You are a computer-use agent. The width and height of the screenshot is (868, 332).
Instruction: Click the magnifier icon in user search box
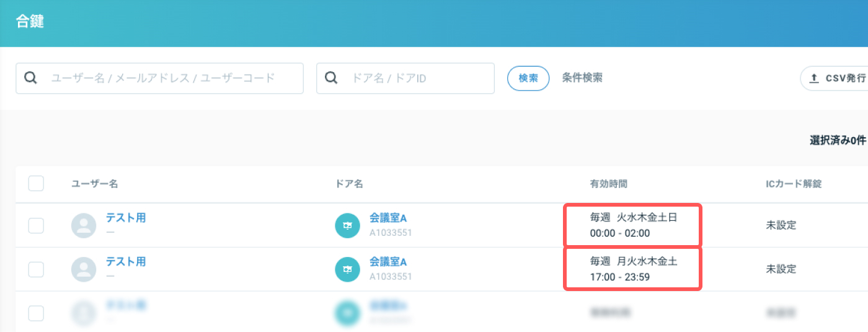pyautogui.click(x=31, y=78)
